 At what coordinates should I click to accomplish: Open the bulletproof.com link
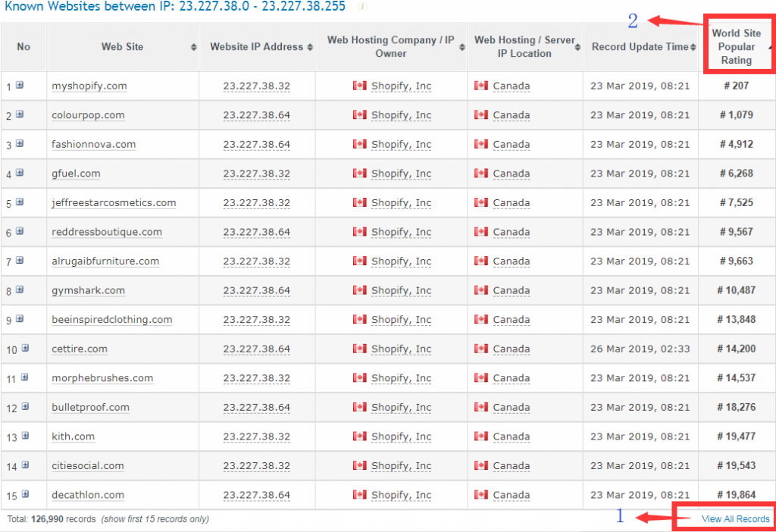pos(91,407)
